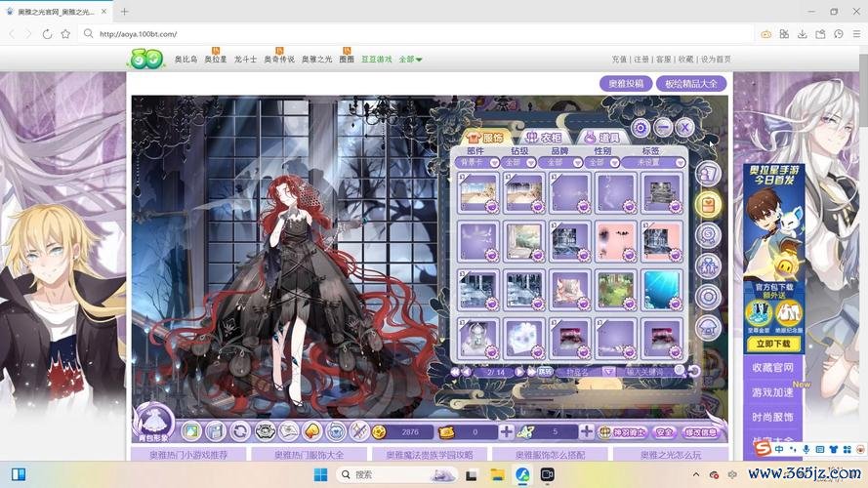
Task: Open the 修改信息 edit info button
Action: 701,432
